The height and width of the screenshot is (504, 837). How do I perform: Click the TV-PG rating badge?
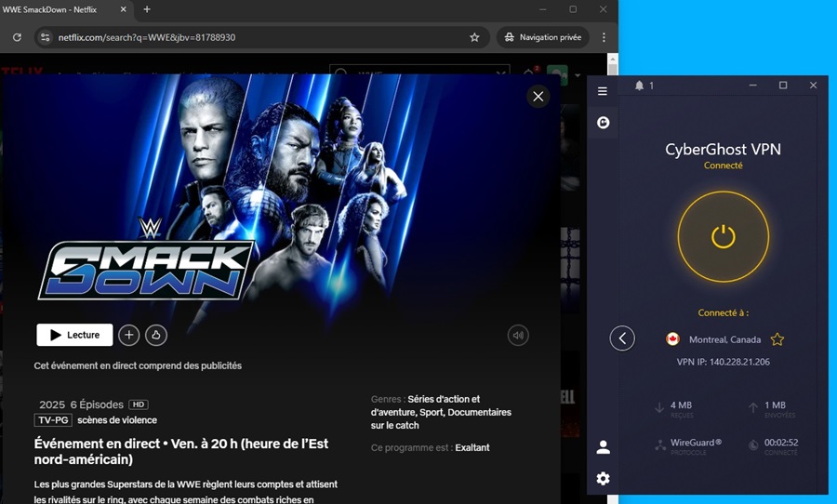[53, 420]
